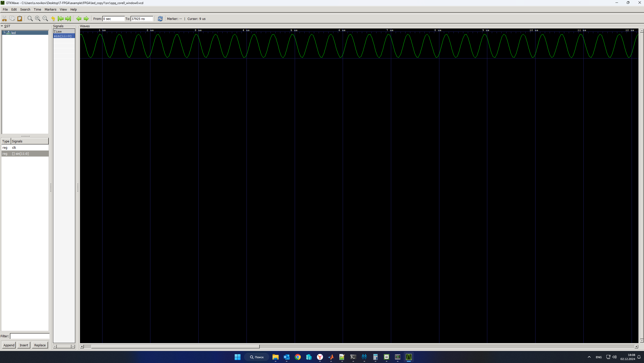This screenshot has height=363, width=644.
Task: Click the Filter input field
Action: 30,336
